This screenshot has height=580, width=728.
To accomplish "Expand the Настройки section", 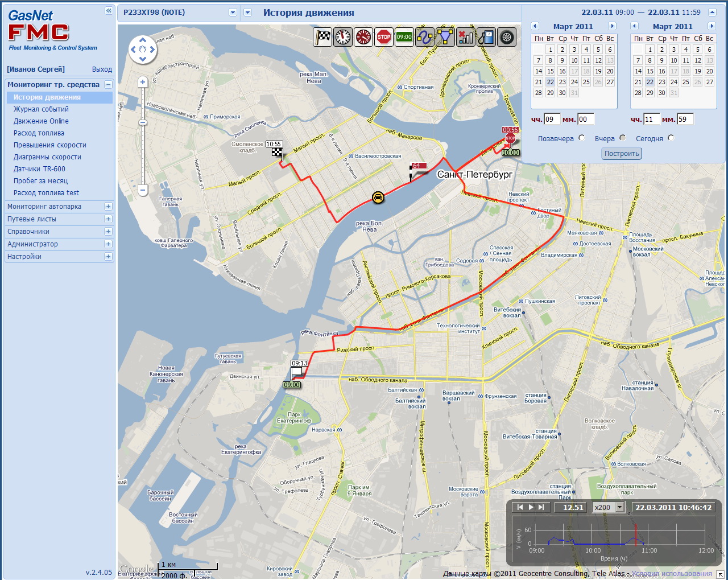I will pyautogui.click(x=108, y=257).
